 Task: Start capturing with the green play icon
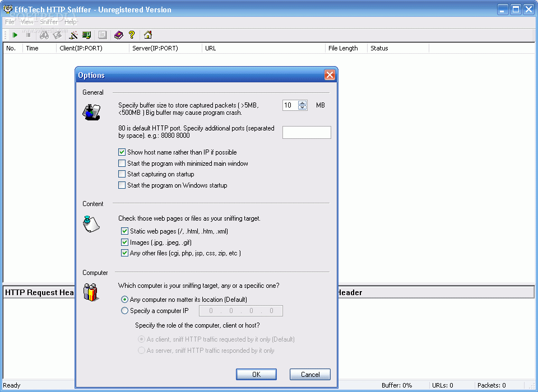tap(15, 35)
